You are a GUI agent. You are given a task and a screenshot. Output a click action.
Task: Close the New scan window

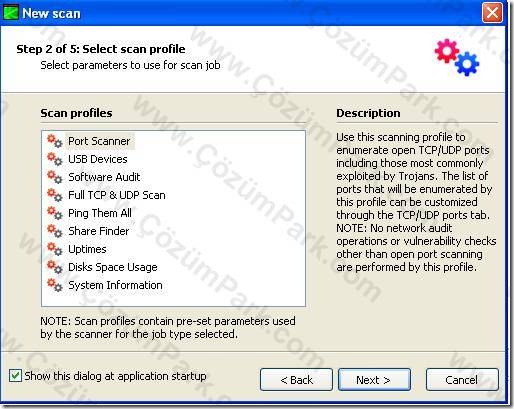(492, 13)
